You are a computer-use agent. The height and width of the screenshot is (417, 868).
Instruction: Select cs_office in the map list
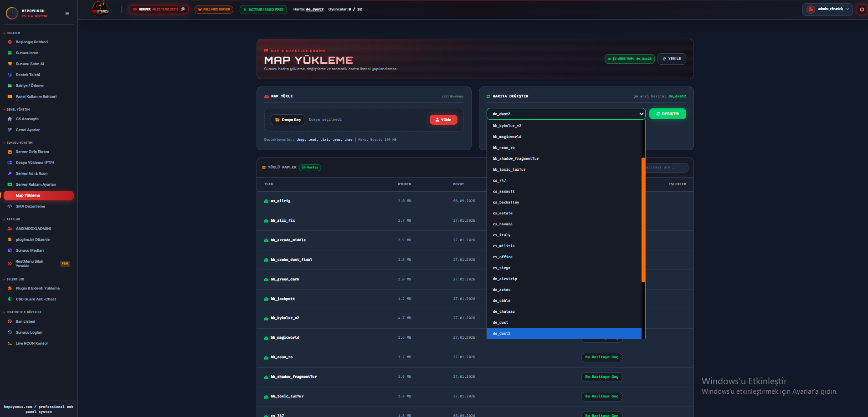(564, 257)
